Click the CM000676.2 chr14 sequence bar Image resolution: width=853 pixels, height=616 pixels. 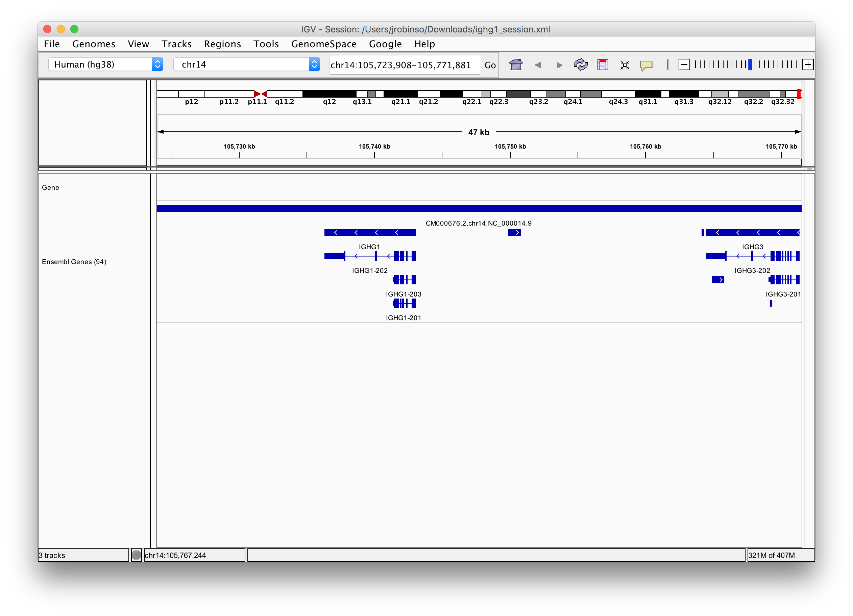[x=479, y=209]
